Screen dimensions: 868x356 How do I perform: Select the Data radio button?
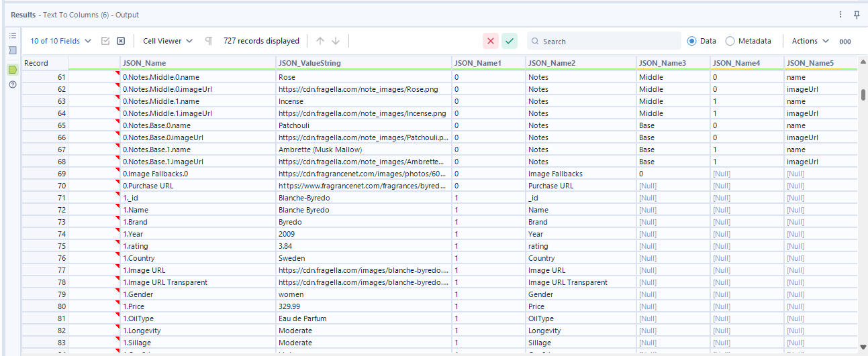692,41
